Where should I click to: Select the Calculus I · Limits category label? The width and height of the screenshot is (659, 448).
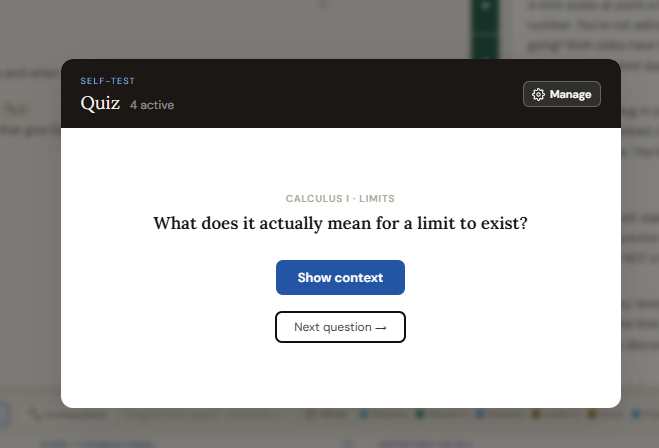click(340, 199)
